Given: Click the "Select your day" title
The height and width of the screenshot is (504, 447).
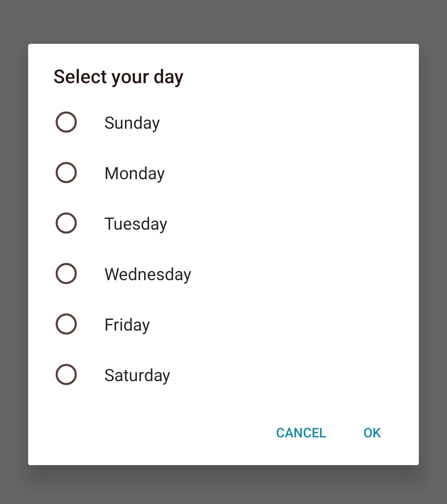Looking at the screenshot, I should (x=118, y=77).
